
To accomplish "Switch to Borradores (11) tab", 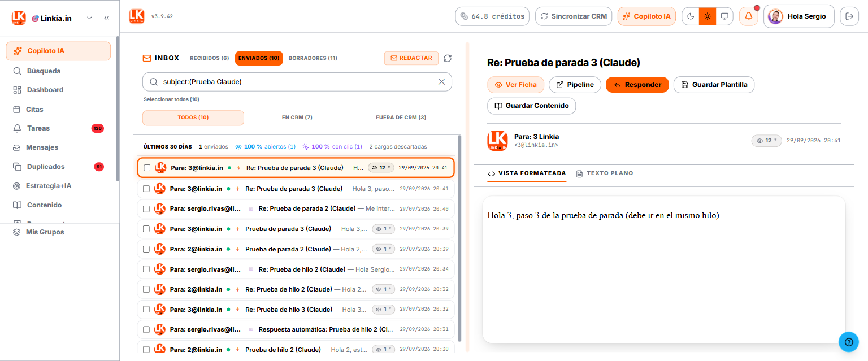I will point(313,58).
